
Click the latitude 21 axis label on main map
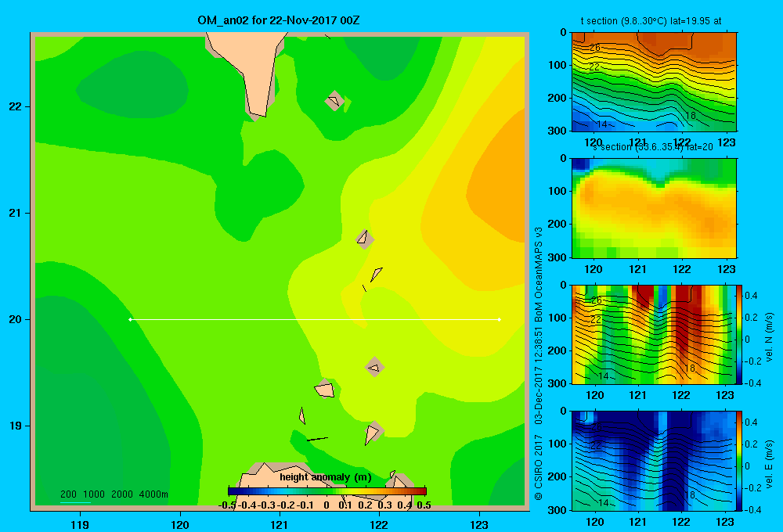point(15,213)
